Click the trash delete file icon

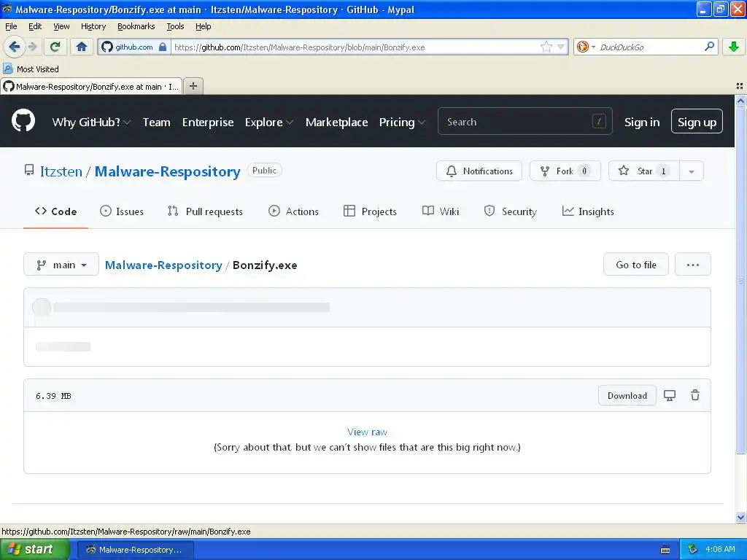695,395
